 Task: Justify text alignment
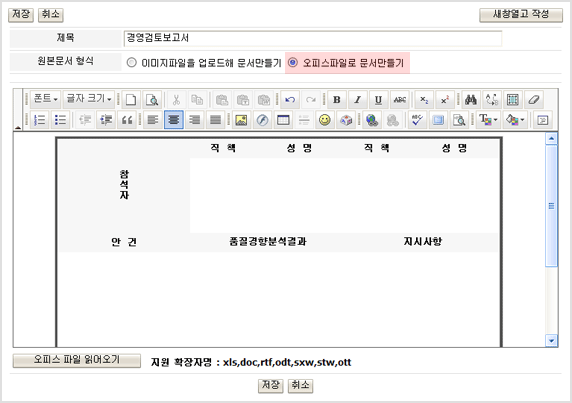coord(215,120)
